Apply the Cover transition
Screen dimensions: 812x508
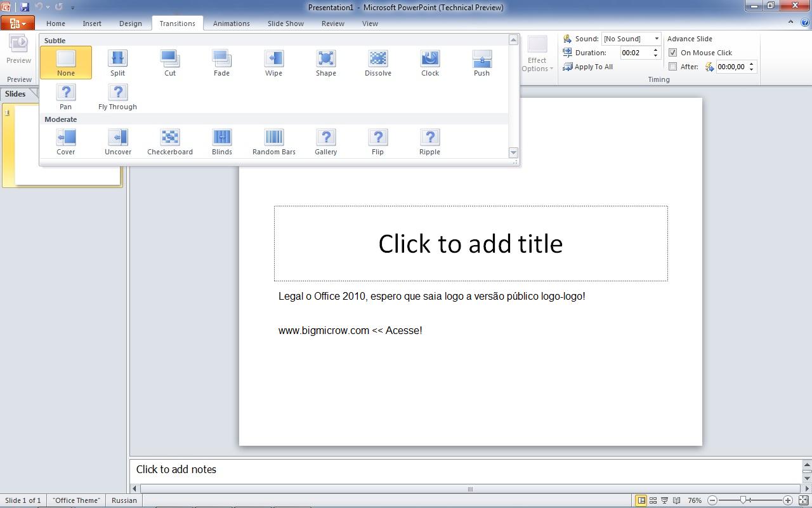pos(66,142)
